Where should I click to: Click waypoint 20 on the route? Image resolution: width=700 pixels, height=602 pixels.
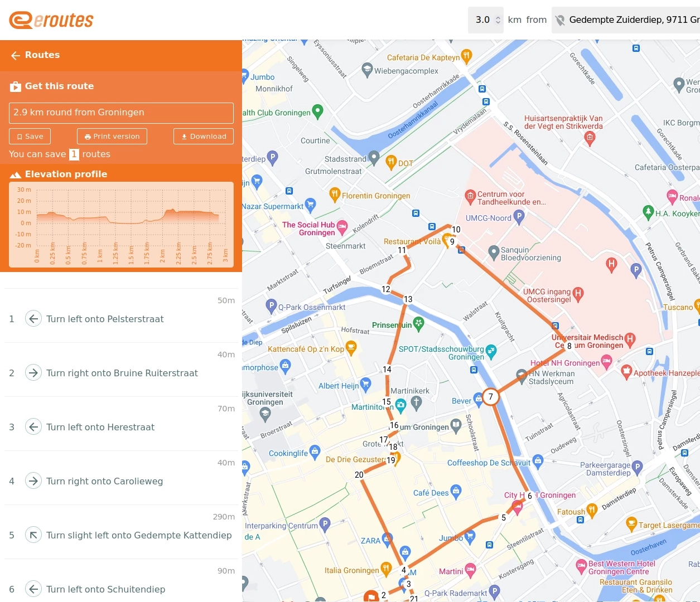359,475
